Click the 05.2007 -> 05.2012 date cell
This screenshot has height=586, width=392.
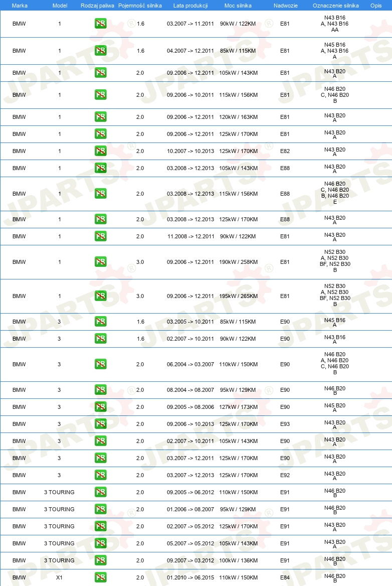pyautogui.click(x=190, y=543)
